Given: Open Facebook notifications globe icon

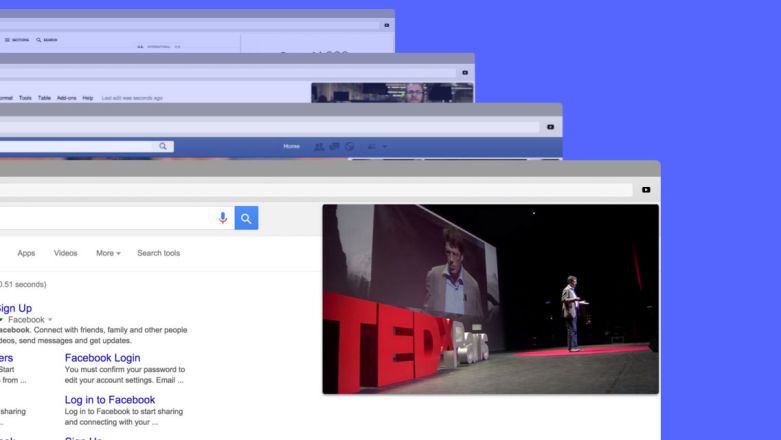Looking at the screenshot, I should [350, 147].
